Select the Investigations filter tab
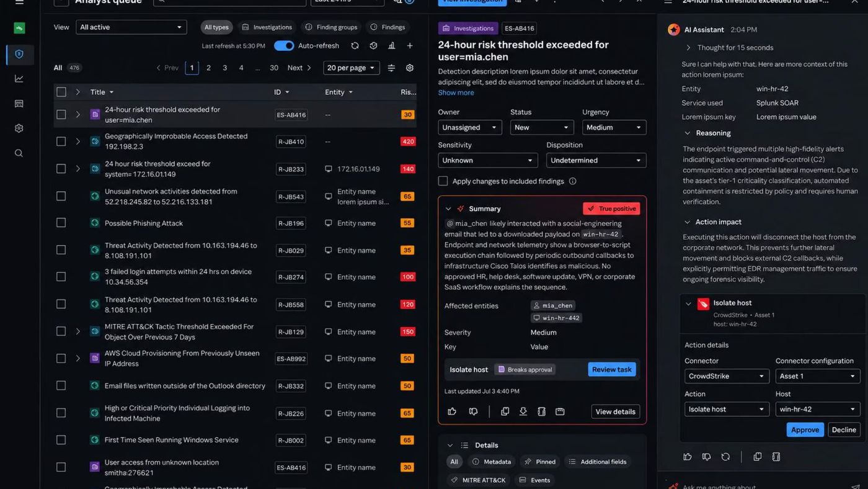Screen dimensions: 868x489 (x=267, y=27)
